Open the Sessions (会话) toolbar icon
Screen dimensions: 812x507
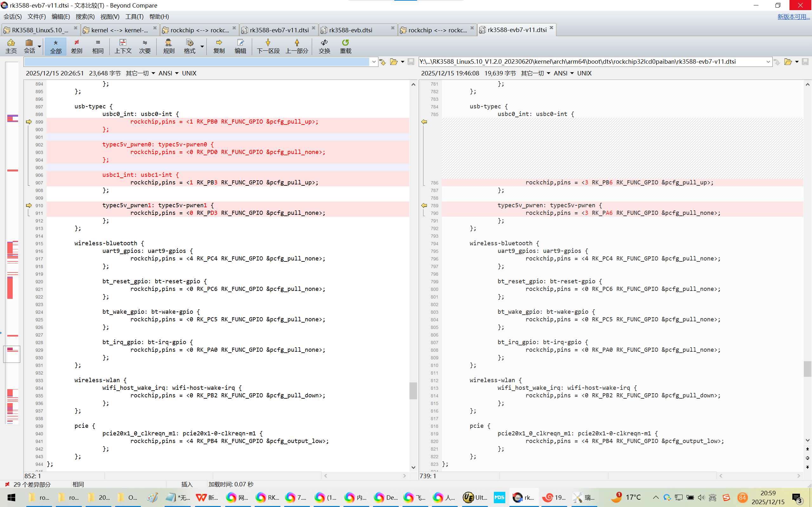[29, 46]
